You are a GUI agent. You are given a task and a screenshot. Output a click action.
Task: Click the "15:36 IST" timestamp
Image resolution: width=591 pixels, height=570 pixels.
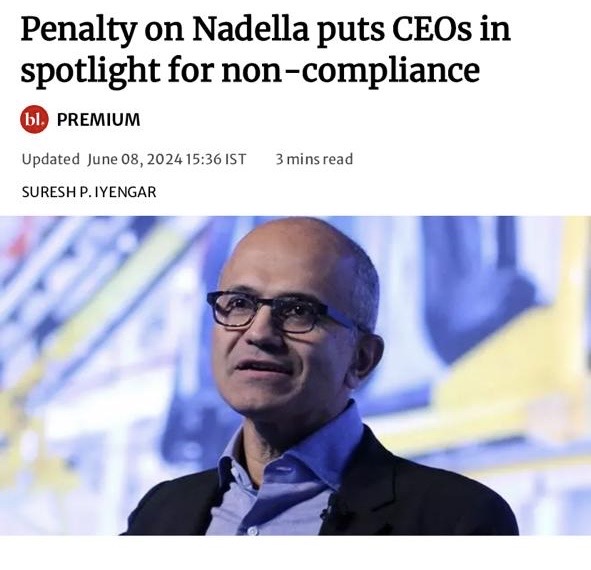[216, 159]
